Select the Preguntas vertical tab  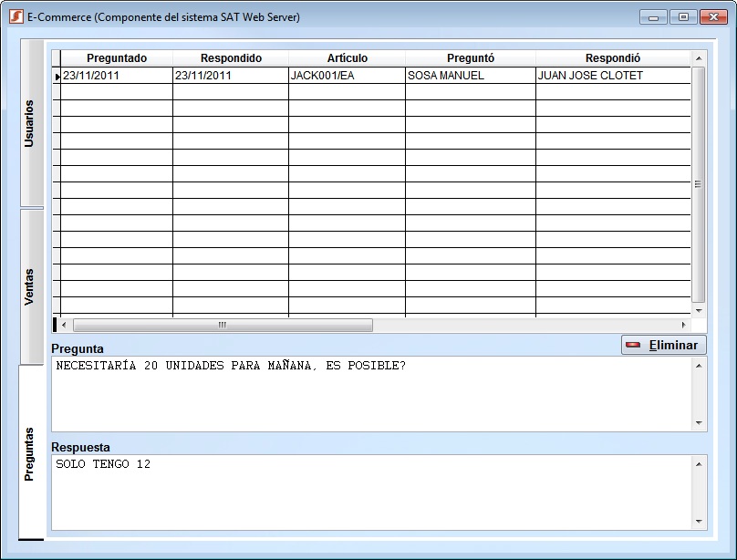(30, 453)
